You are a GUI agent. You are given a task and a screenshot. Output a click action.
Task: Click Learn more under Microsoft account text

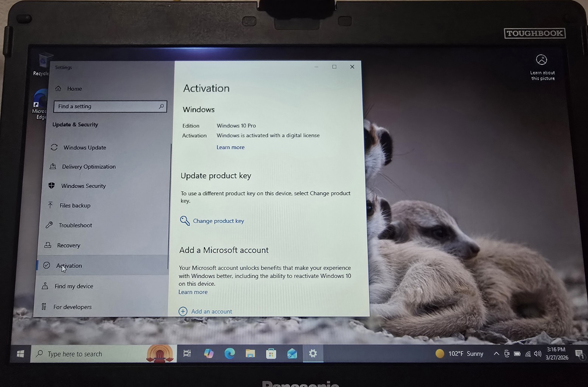point(193,292)
